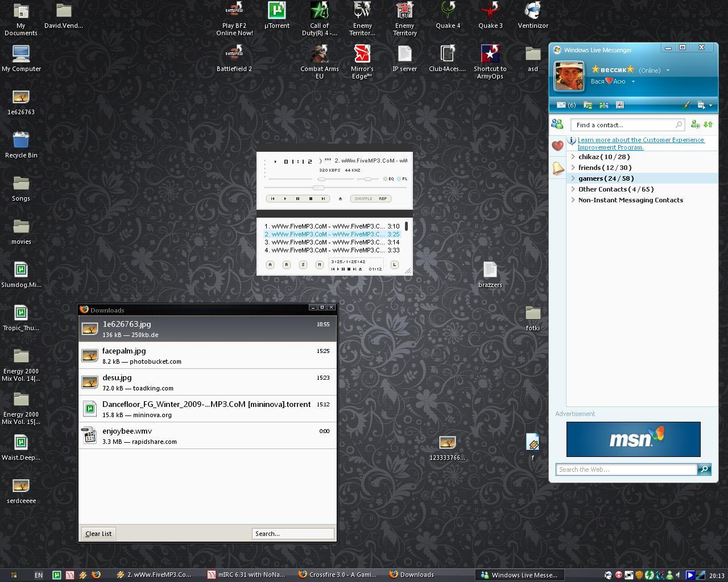Click the playlist R remove button
Image resolution: width=728 pixels, height=582 pixels.
[x=287, y=264]
